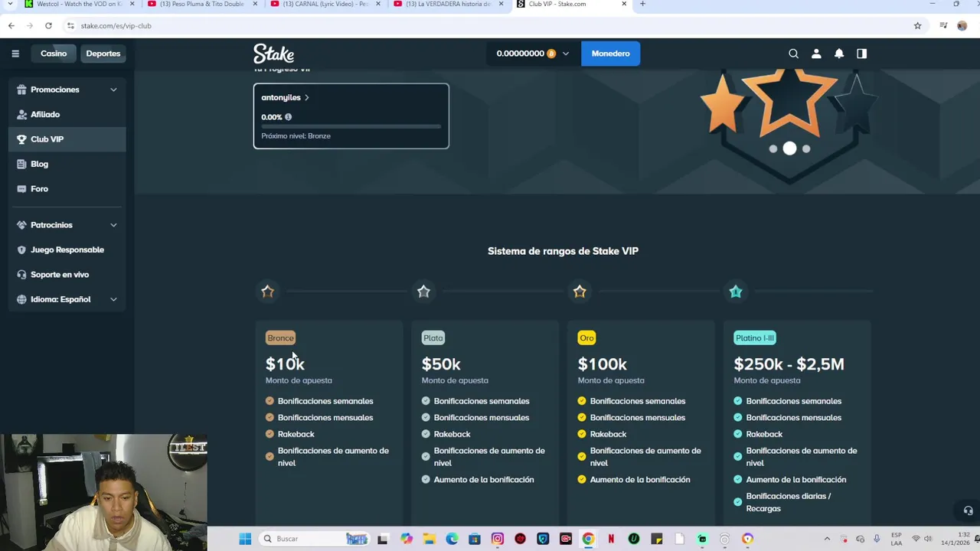
Task: Switch to the Peso Pluma & Tito Double tab
Action: tap(202, 4)
